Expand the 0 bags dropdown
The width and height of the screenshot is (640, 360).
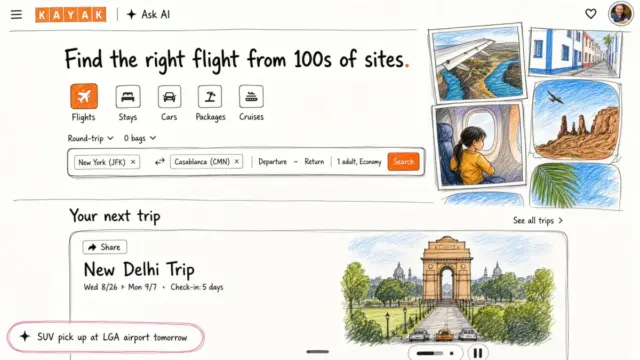point(140,138)
